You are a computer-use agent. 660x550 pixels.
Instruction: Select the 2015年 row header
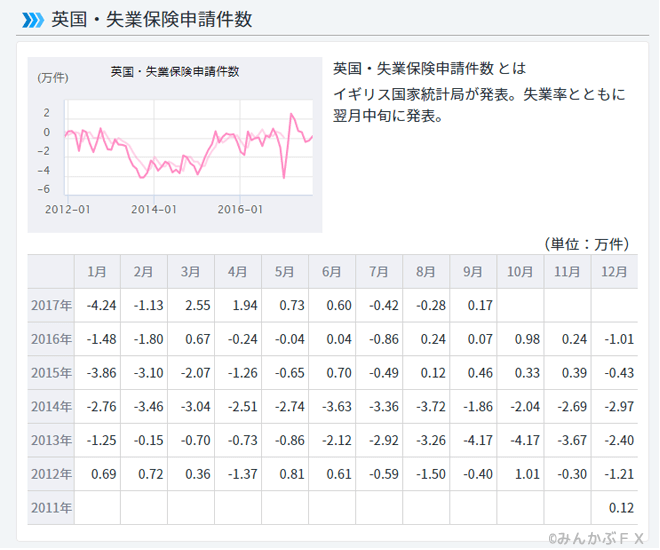(51, 373)
